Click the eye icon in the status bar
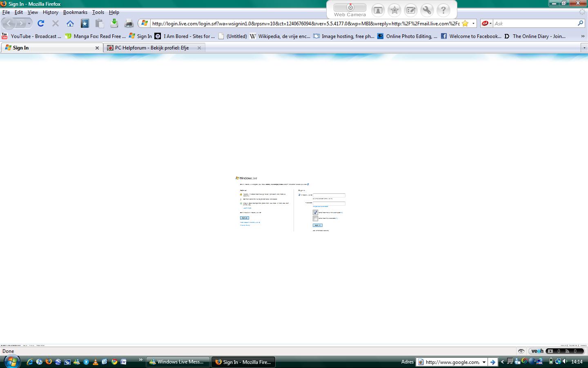Viewport: 588px width, 368px height. pos(521,351)
